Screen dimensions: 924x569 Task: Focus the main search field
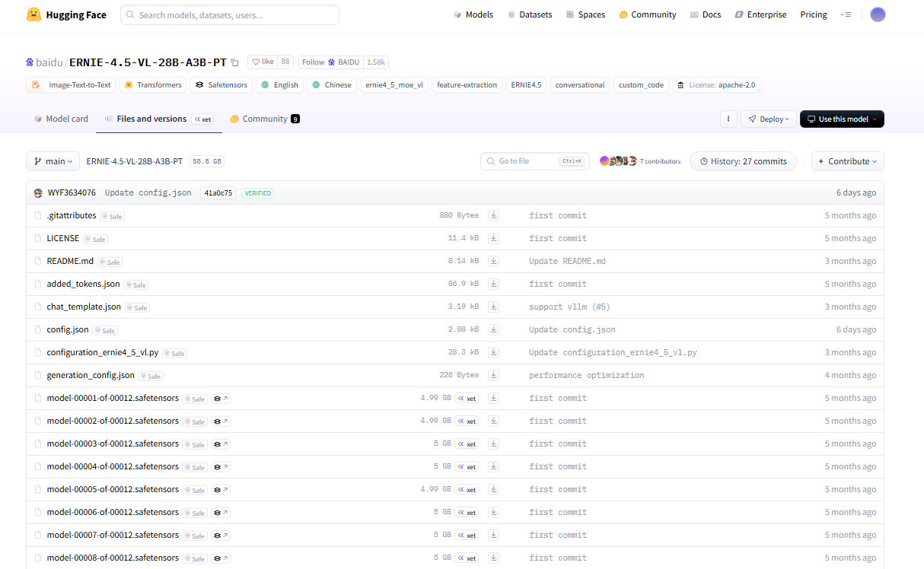point(230,14)
